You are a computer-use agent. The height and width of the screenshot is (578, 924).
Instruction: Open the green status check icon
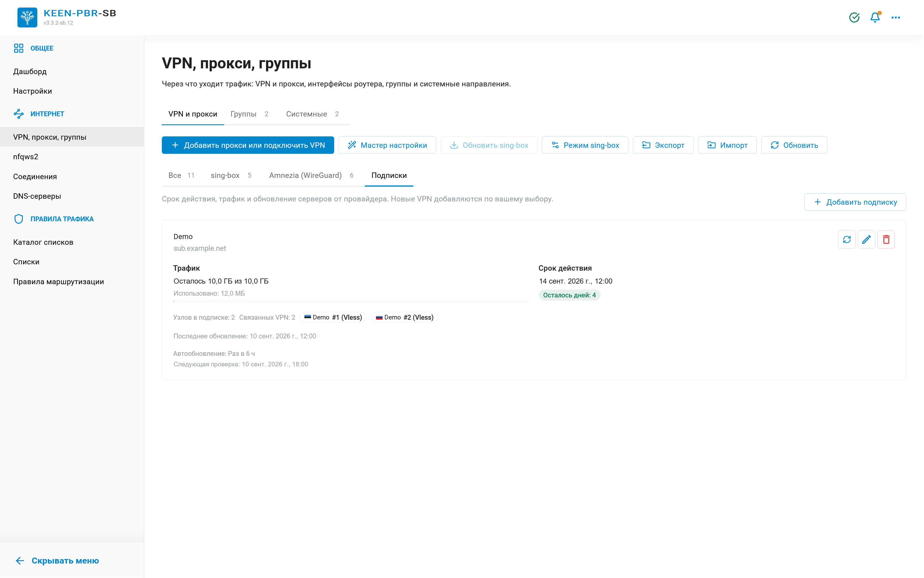click(854, 17)
